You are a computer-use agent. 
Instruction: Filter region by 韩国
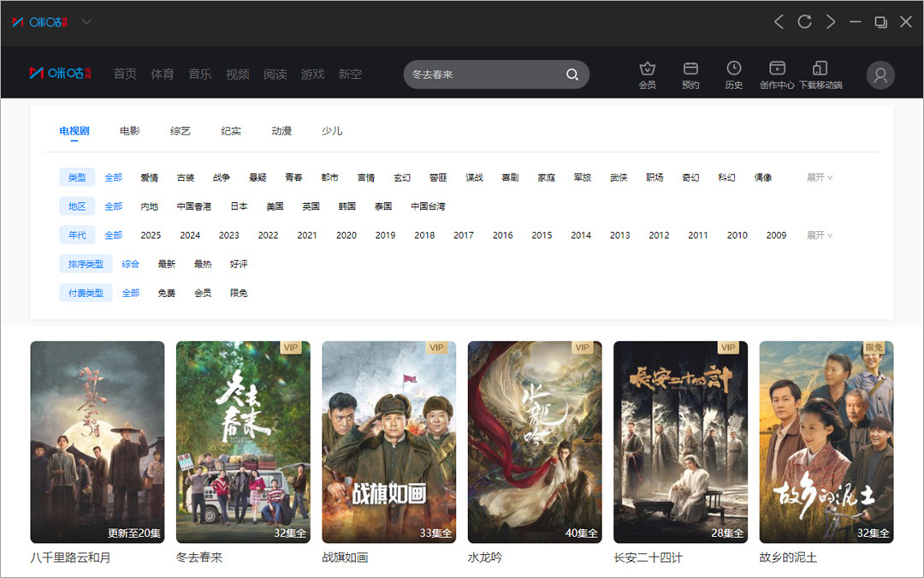tap(347, 206)
